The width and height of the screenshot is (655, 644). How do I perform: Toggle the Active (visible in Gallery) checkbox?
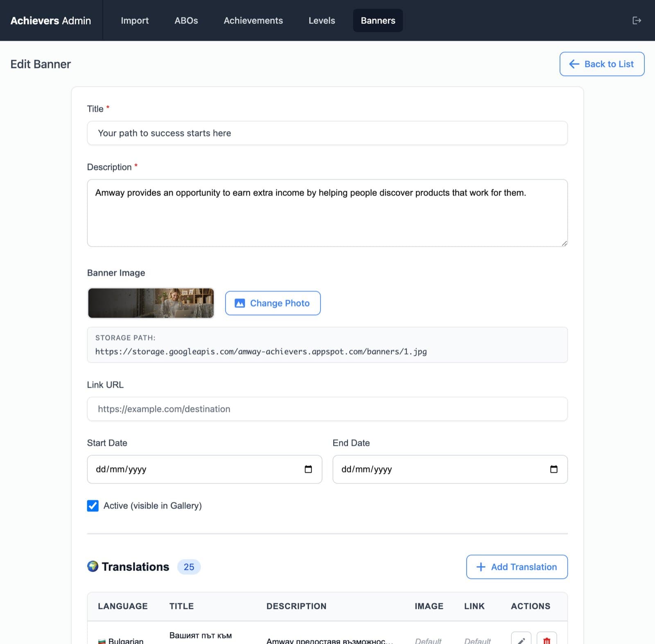93,506
